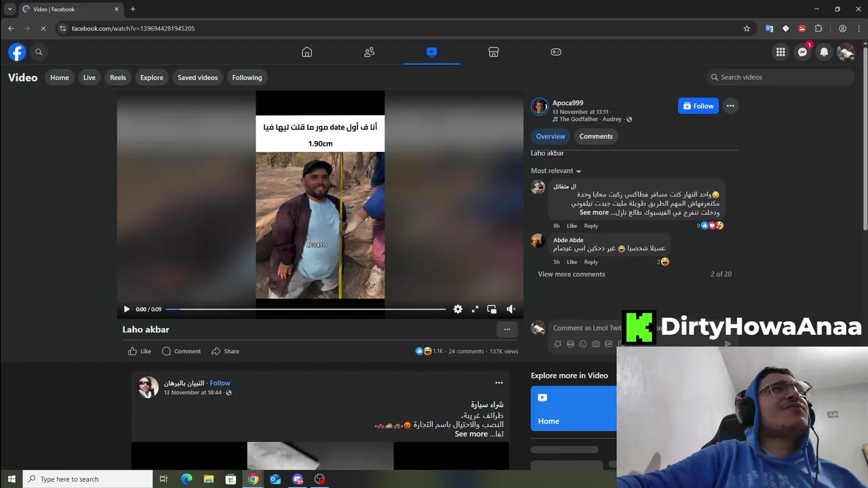Open the notifications bell

pos(824,52)
